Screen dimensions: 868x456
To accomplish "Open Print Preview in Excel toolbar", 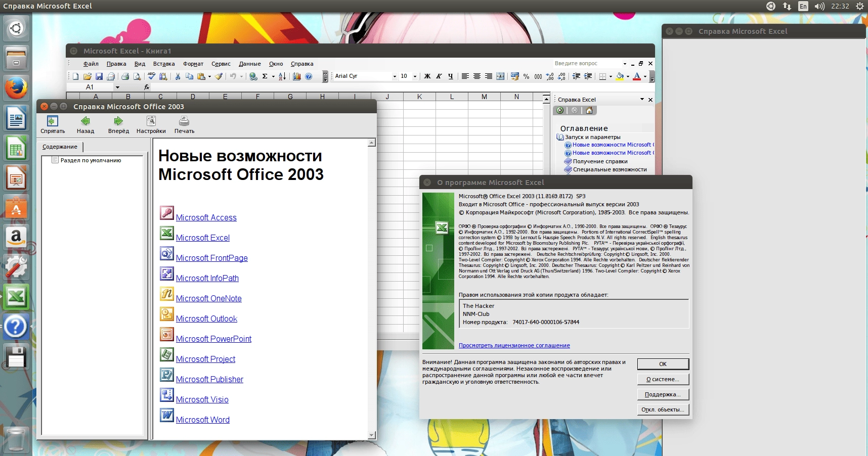I will (137, 76).
